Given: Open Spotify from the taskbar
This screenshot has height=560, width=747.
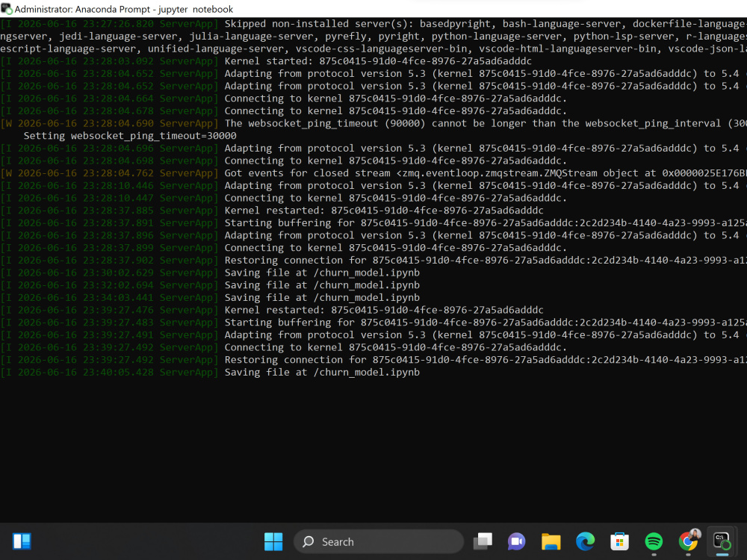Looking at the screenshot, I should 654,541.
